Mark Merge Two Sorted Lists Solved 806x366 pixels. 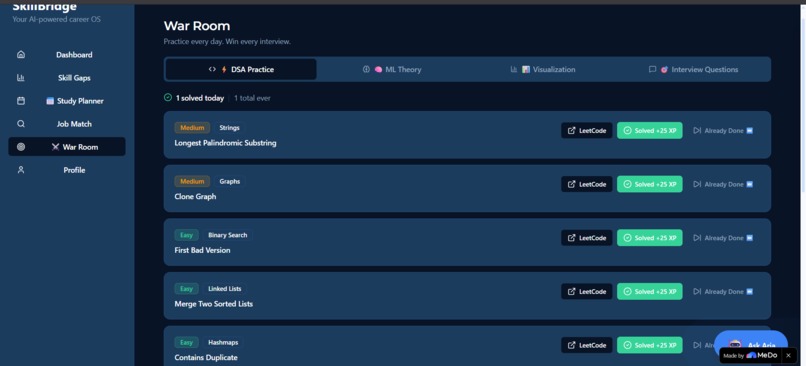[x=650, y=291]
